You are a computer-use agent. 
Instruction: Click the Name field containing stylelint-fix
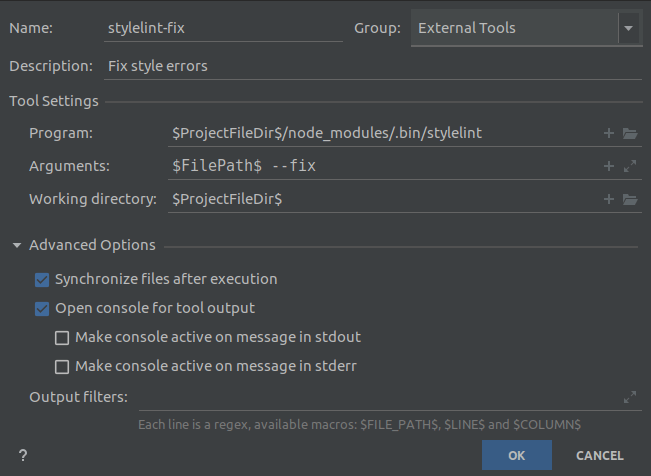[x=222, y=28]
